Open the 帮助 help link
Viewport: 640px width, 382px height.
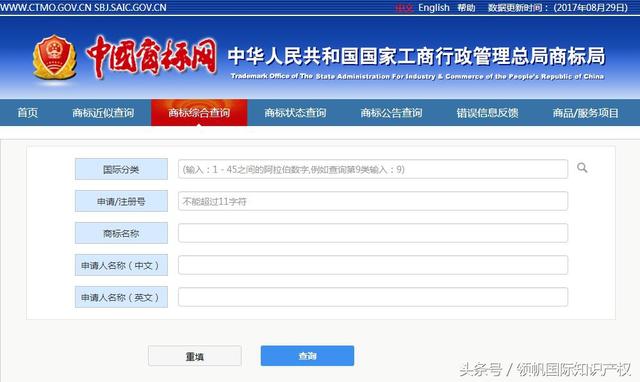466,8
